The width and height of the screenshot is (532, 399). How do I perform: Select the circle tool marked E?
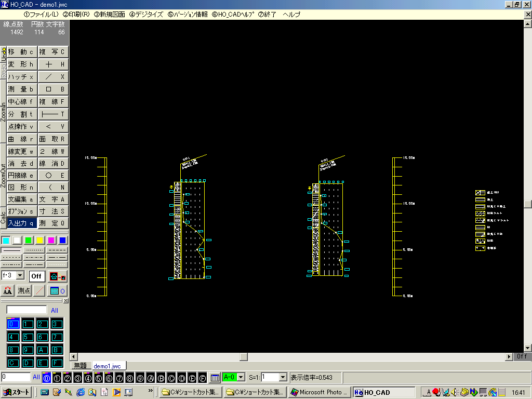(53, 176)
